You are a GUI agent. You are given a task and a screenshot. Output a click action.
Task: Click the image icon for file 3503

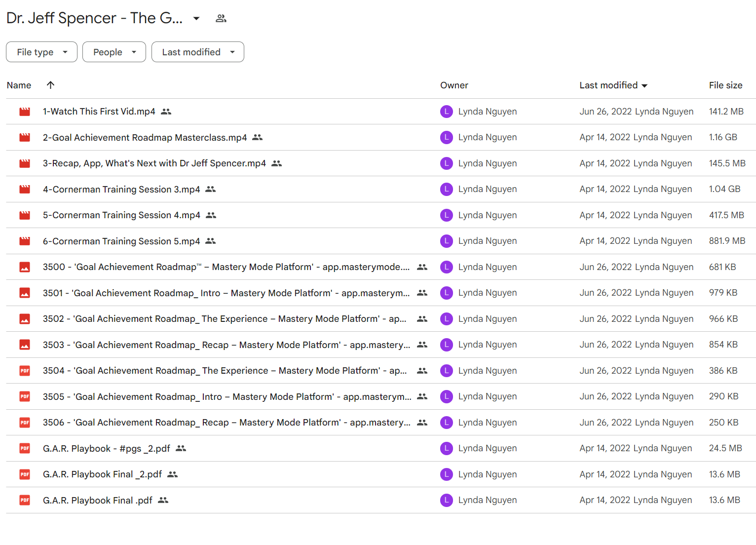click(x=25, y=345)
